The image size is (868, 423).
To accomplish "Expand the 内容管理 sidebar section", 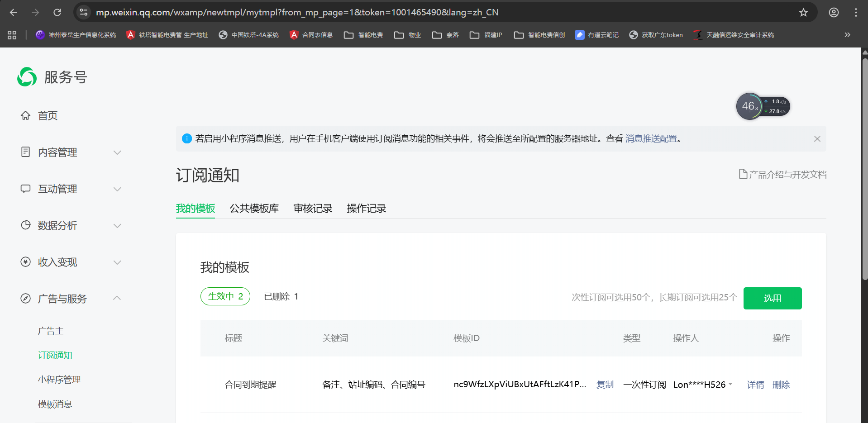I will pyautogui.click(x=71, y=152).
